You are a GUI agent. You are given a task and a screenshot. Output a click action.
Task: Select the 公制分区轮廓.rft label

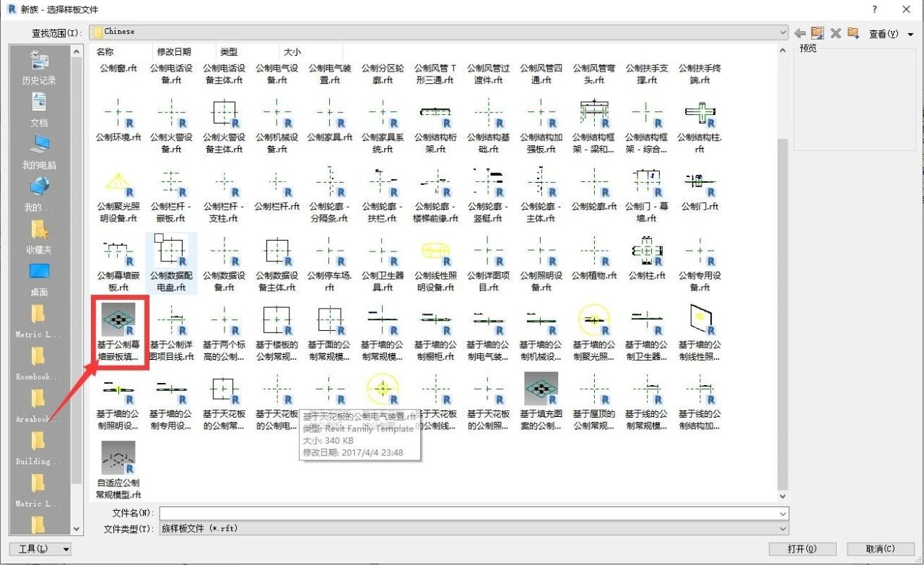click(383, 74)
